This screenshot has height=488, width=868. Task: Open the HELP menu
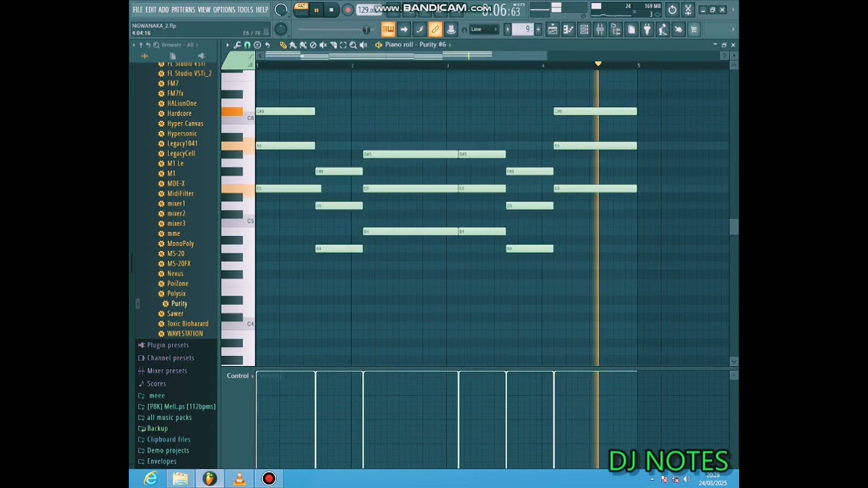pos(262,9)
